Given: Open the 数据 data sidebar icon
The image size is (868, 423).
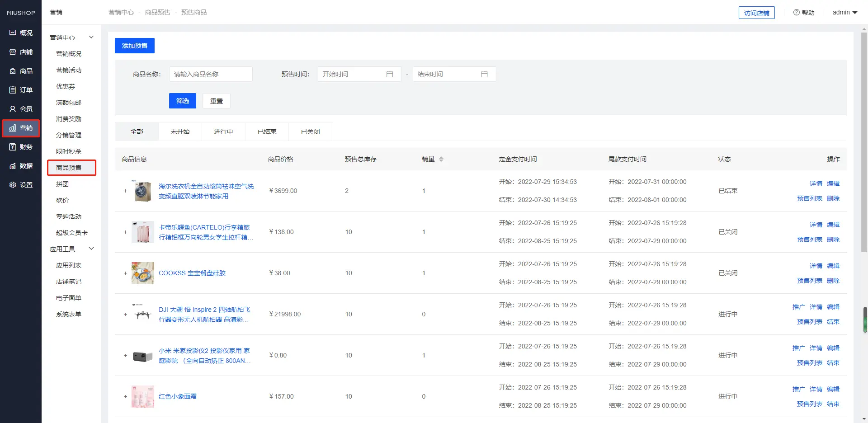Looking at the screenshot, I should (13, 166).
